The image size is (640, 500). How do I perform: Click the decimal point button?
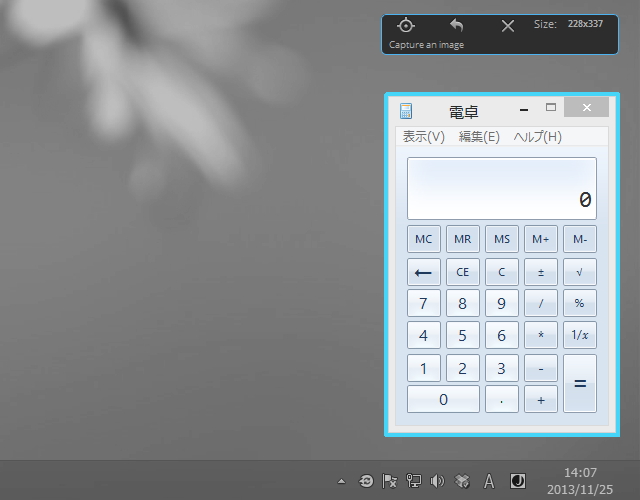(502, 399)
